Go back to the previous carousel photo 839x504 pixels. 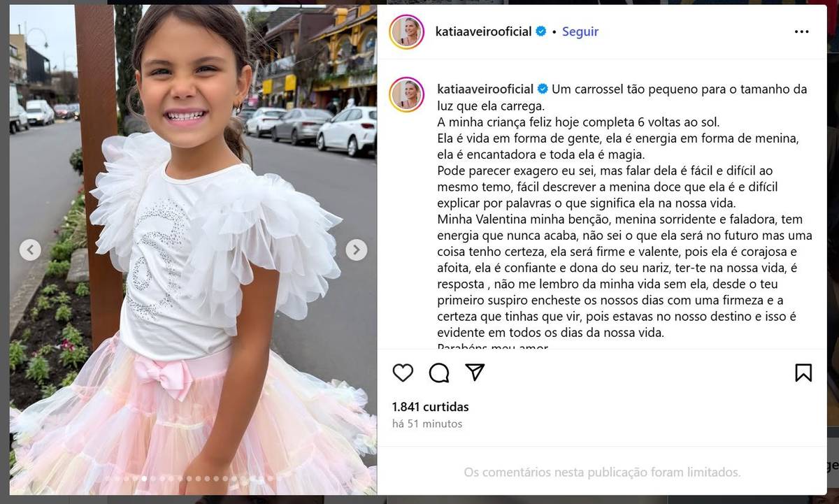pyautogui.click(x=29, y=250)
